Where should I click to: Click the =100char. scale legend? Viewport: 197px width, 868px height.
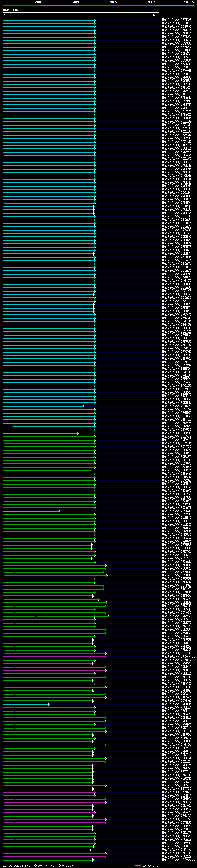click(x=146, y=865)
